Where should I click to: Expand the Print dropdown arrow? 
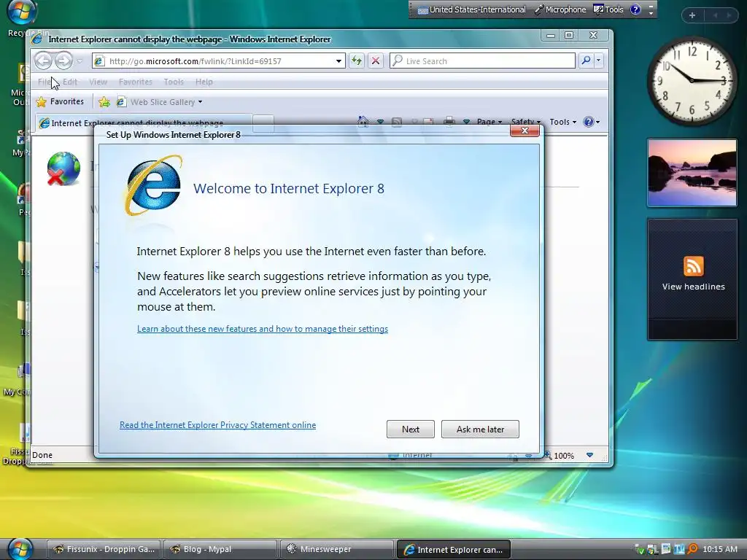pos(466,122)
